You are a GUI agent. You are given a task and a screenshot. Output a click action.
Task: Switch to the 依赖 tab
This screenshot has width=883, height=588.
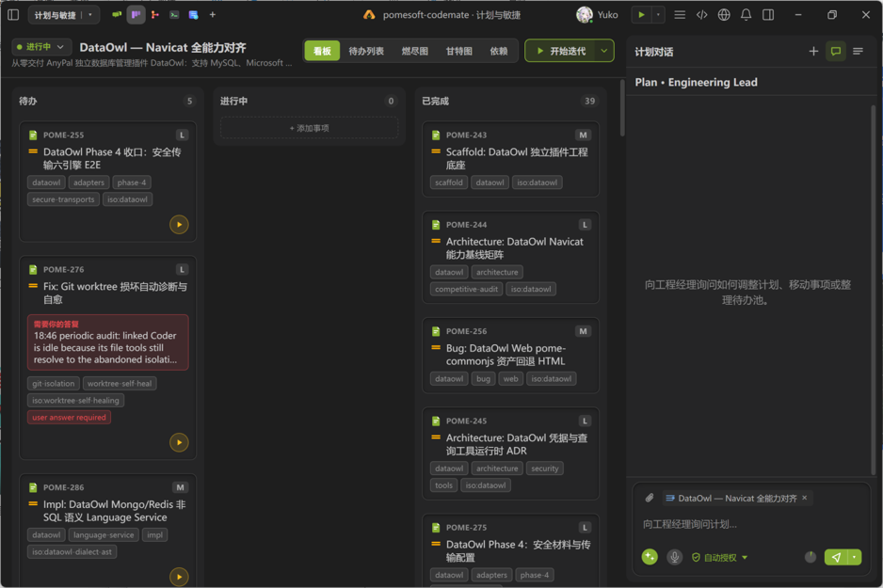coord(498,51)
